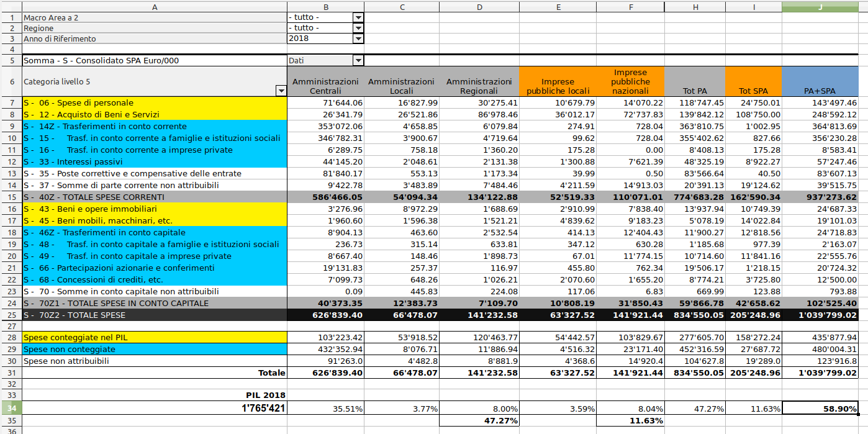Select row 15 header

pyautogui.click(x=11, y=197)
